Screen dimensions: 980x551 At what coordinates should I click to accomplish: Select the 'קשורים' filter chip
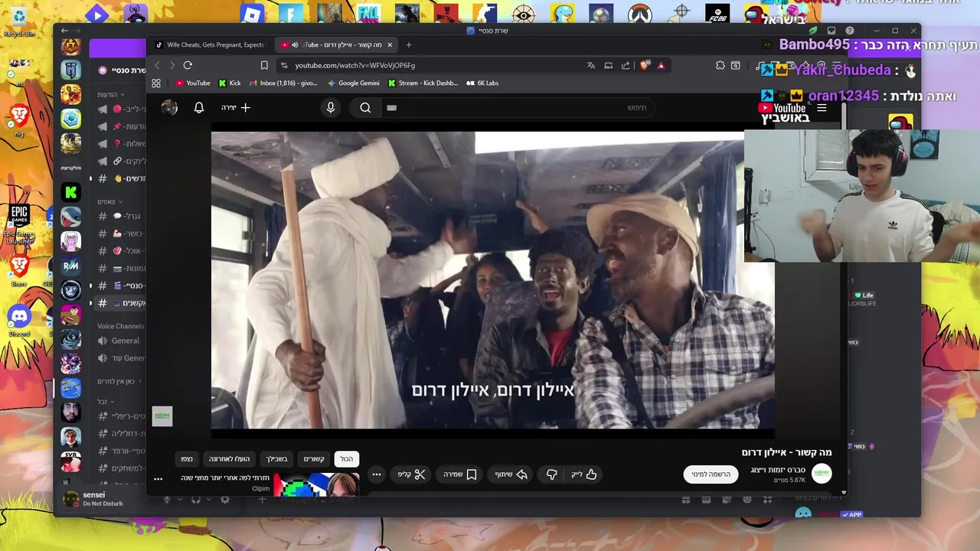[314, 458]
